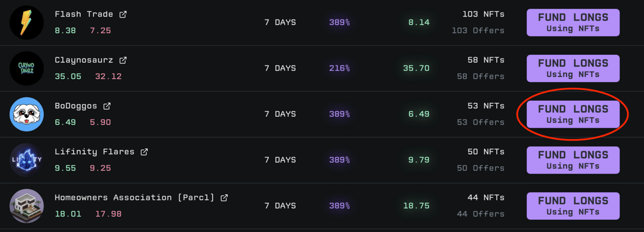Open the Claynosaurz collection name

84,60
